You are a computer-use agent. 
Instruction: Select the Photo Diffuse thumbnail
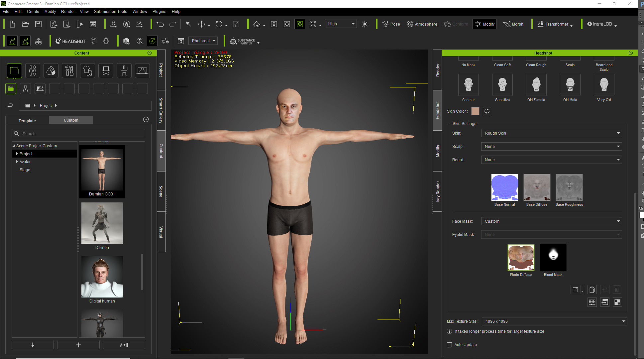tap(521, 258)
